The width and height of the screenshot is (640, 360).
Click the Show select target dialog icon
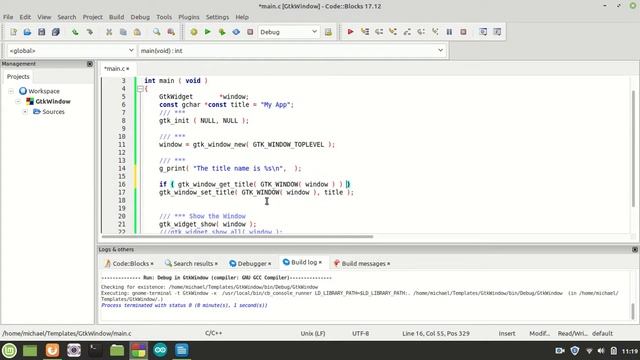[328, 32]
